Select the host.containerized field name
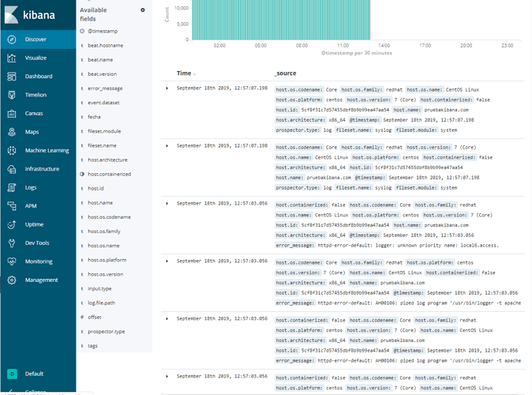This screenshot has width=532, height=395. 109,175
